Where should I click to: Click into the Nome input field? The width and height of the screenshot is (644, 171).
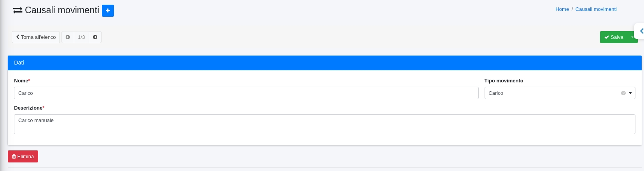pyautogui.click(x=246, y=93)
